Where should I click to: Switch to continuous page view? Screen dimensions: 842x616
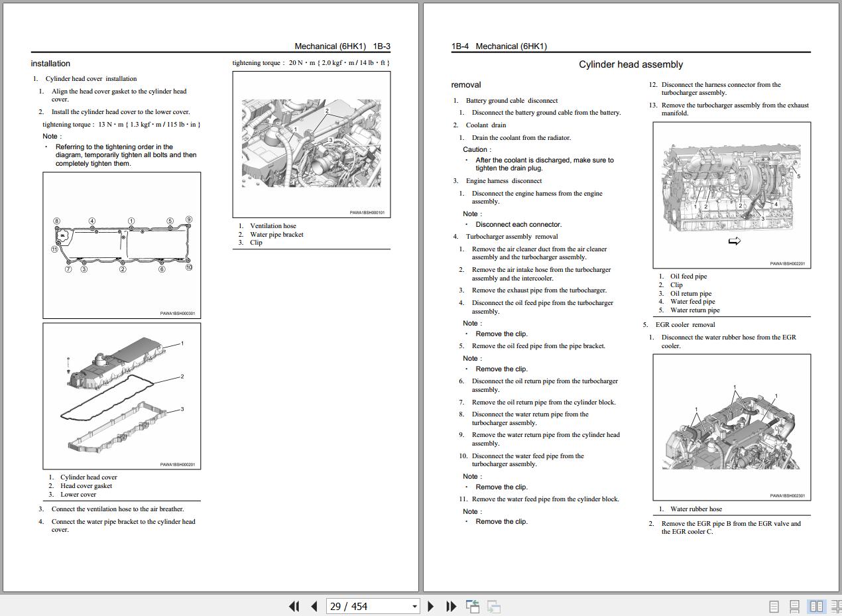pyautogui.click(x=794, y=606)
